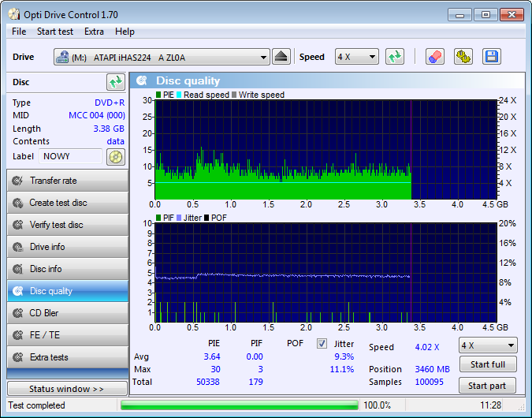Screen dimensions: 532x418
Task: Click PIE green legend swatch
Action: pos(158,95)
